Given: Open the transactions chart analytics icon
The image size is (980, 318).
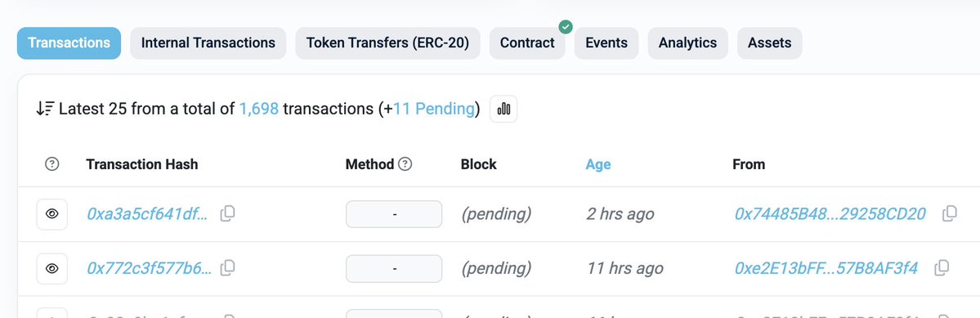Looking at the screenshot, I should click(503, 110).
